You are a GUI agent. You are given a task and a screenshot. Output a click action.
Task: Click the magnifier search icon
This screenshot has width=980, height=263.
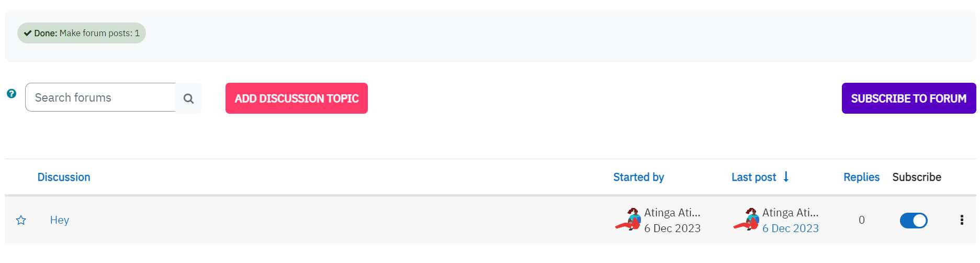[189, 98]
